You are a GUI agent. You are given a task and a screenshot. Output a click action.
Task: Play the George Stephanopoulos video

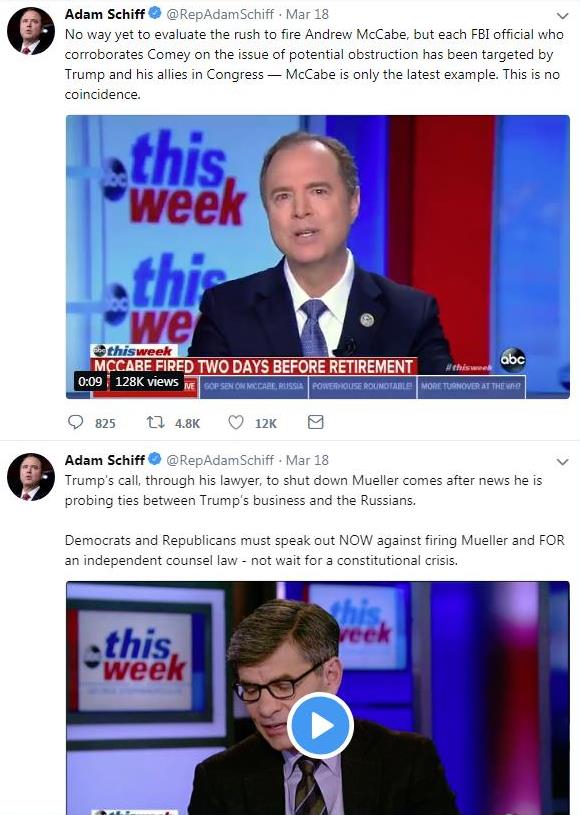pos(320,726)
